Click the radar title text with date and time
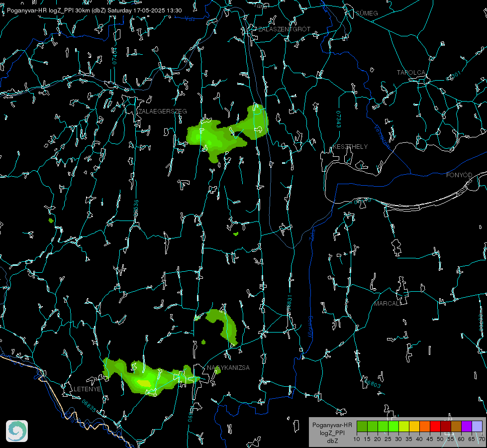The image size is (487, 448). (95, 10)
